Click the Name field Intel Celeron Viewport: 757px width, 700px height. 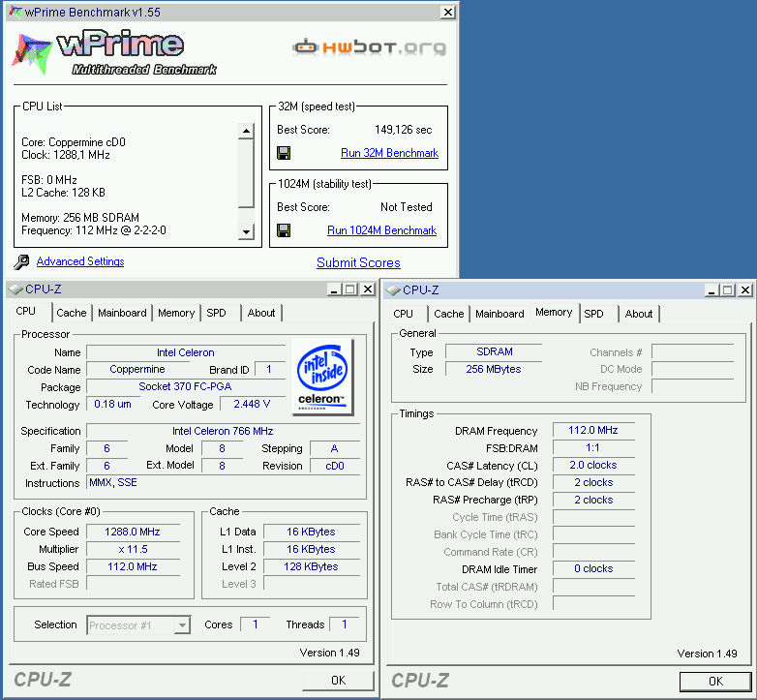[186, 352]
